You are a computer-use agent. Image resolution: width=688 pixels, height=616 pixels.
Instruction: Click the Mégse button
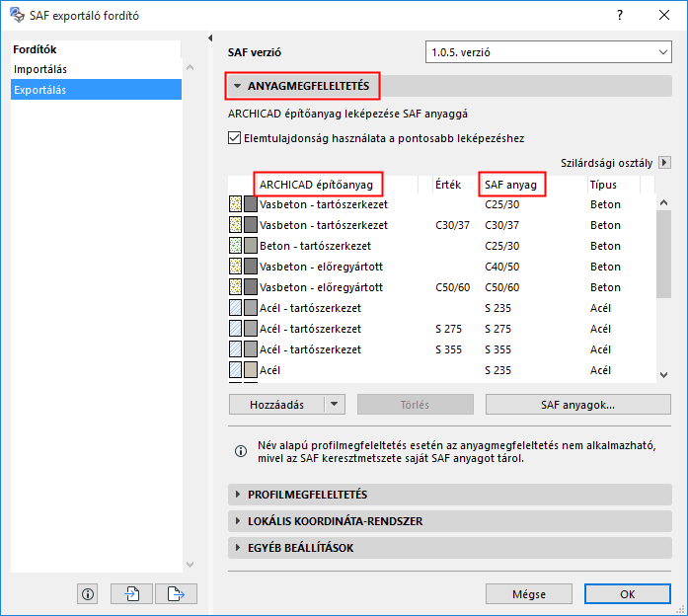[x=529, y=594]
